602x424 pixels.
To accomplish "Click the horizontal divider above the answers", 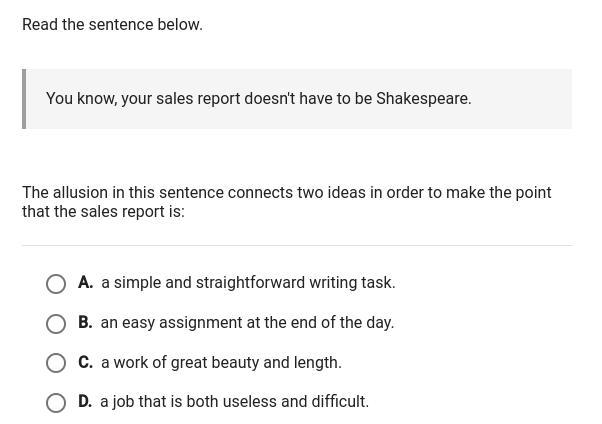I will [x=297, y=246].
